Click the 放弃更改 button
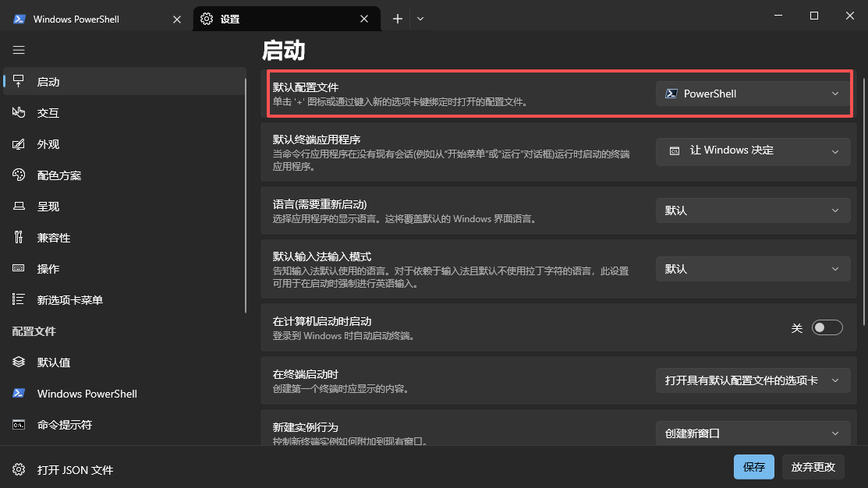This screenshot has width=868, height=488. point(813,467)
